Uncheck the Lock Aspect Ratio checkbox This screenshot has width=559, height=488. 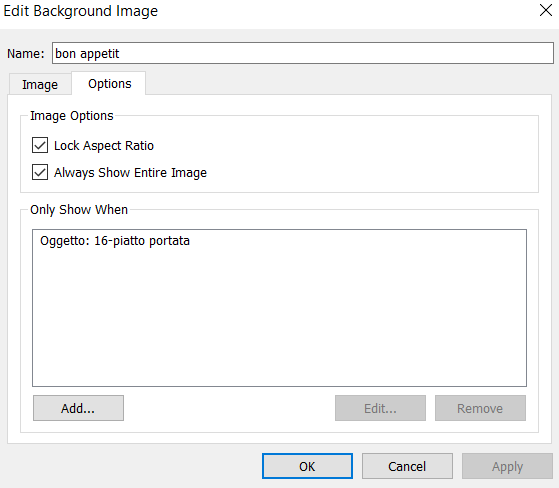pyautogui.click(x=40, y=145)
